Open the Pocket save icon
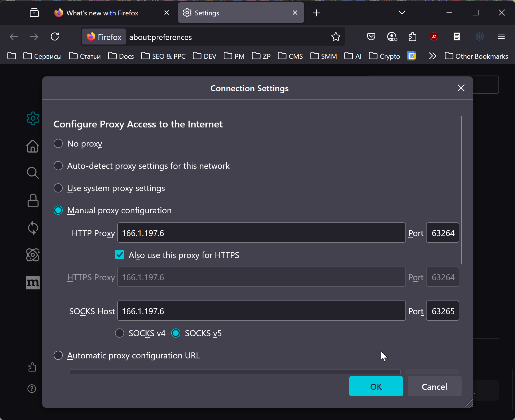Viewport: 515px width, 420px height. click(x=371, y=37)
